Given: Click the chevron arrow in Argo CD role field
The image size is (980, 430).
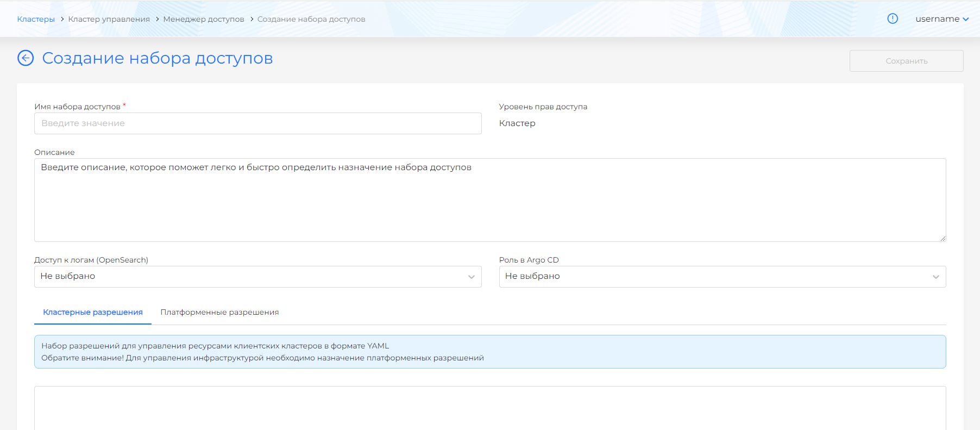Looking at the screenshot, I should pos(935,277).
